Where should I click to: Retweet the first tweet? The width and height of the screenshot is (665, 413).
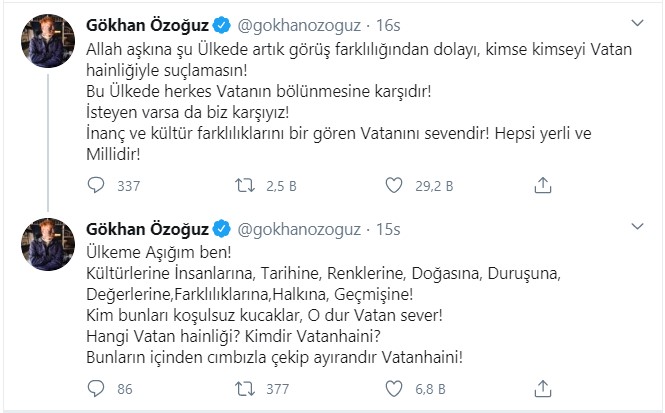click(x=245, y=185)
